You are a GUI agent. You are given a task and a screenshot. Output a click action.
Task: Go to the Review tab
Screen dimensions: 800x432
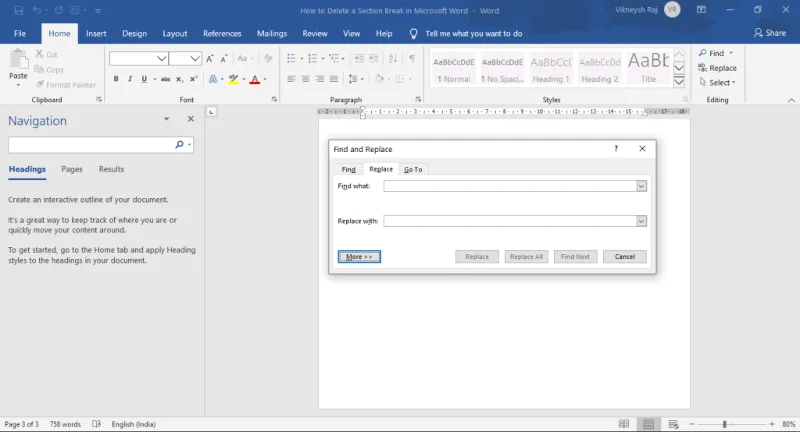click(315, 34)
